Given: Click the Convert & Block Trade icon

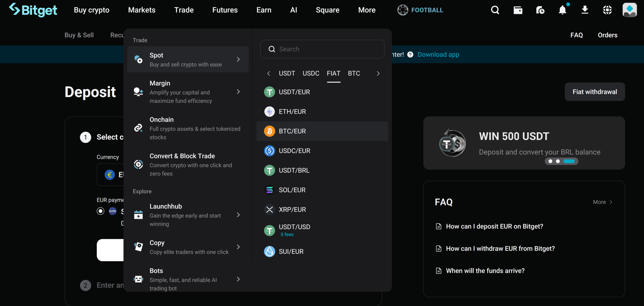Looking at the screenshot, I should pyautogui.click(x=138, y=165).
